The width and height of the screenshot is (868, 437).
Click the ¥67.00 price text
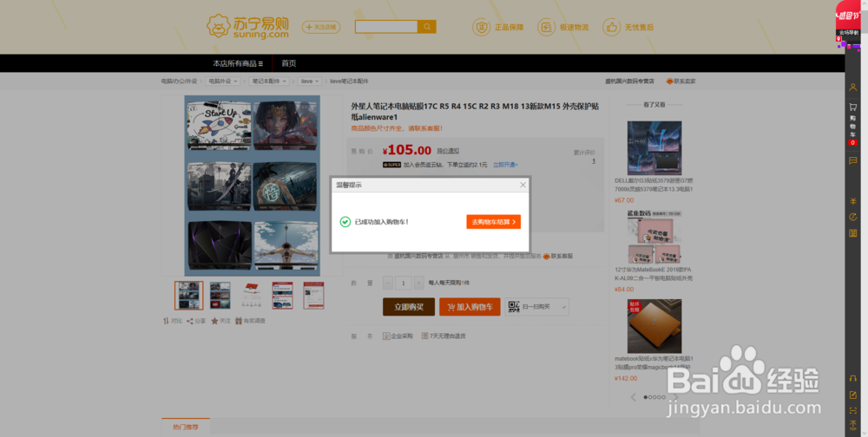click(624, 200)
